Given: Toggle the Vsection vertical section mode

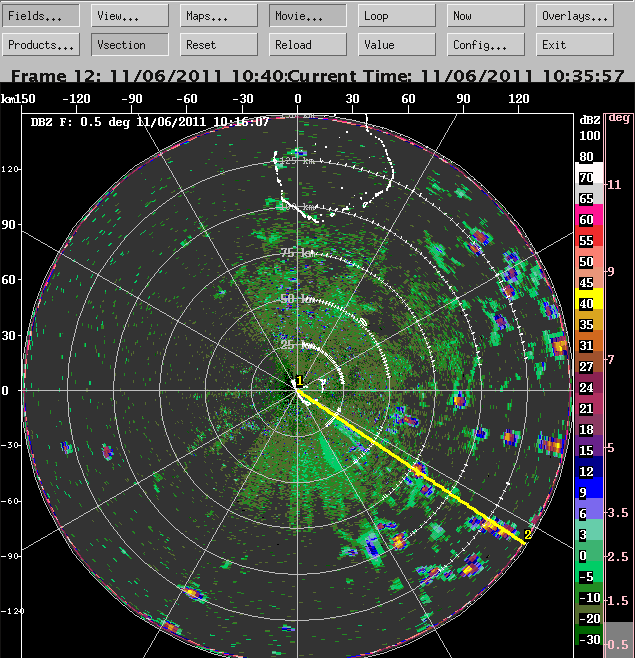Looking at the screenshot, I should click(x=130, y=44).
